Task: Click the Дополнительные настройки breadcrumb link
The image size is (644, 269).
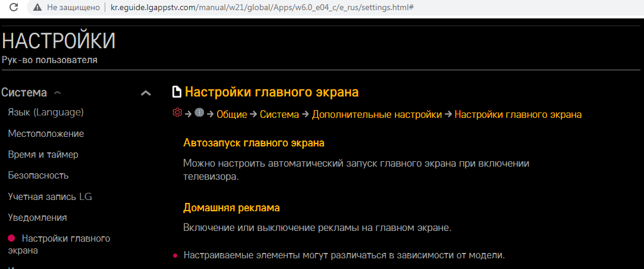Action: pos(377,115)
